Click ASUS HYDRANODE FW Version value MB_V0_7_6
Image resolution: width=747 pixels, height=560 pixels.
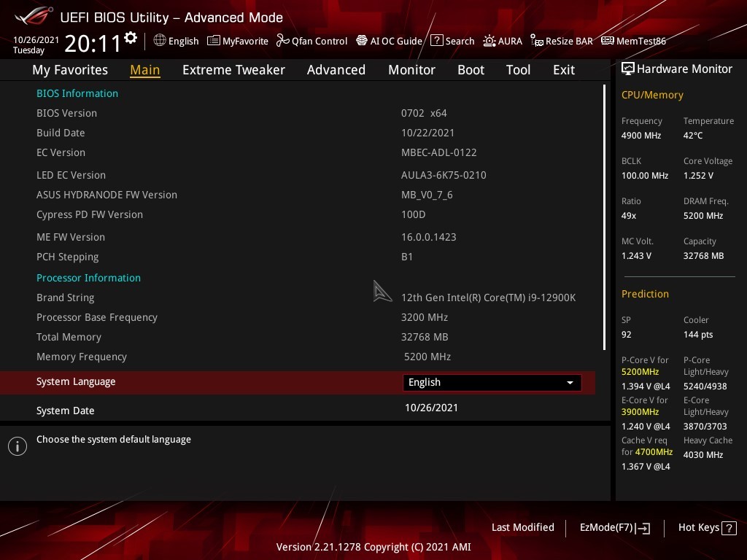pos(427,195)
